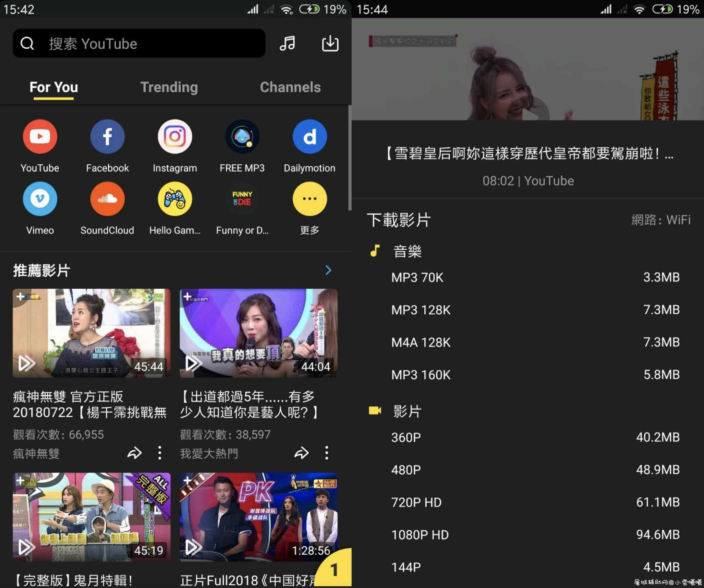Switch to the Channels tab
Viewport: 704px width, 588px height.
(290, 87)
